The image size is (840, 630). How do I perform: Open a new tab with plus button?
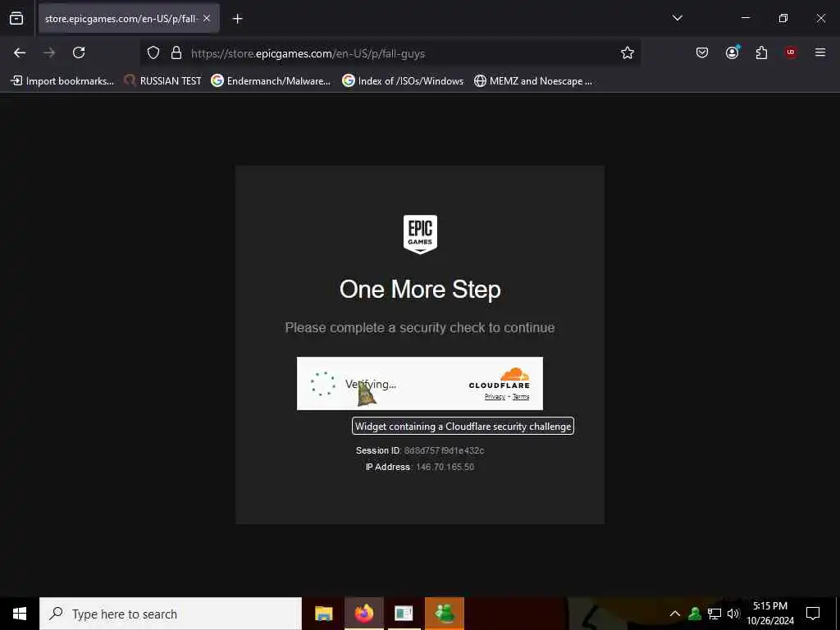[237, 19]
